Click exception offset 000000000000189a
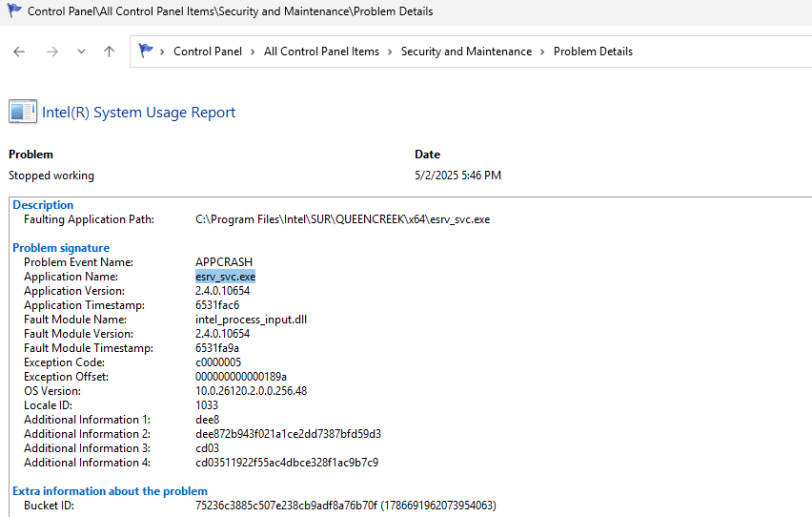The image size is (812, 517). [x=241, y=377]
